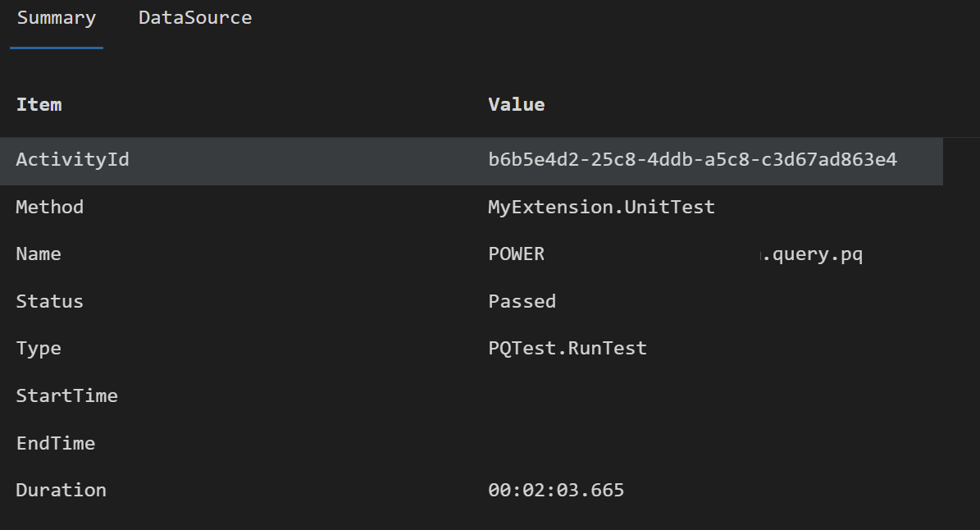Viewport: 980px width, 530px height.
Task: Select the Status row label
Action: [x=49, y=302]
